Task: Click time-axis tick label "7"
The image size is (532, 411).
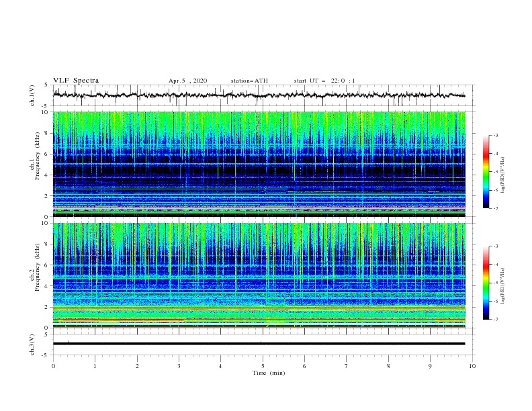Action: pos(347,366)
